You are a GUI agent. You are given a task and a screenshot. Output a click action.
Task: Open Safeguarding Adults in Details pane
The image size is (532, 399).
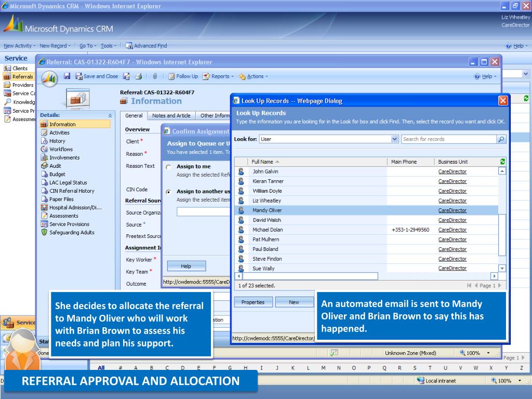68,232
